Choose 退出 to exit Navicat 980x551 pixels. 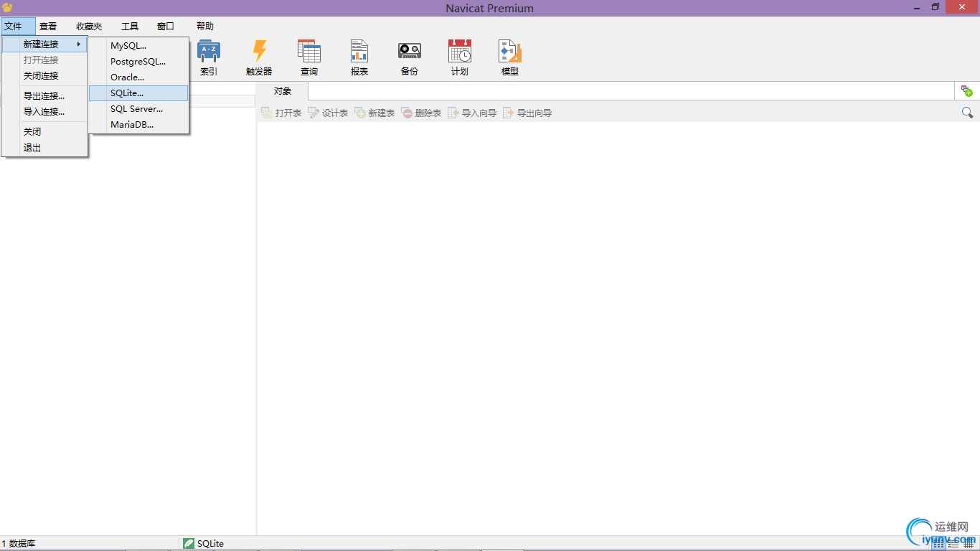pos(44,148)
